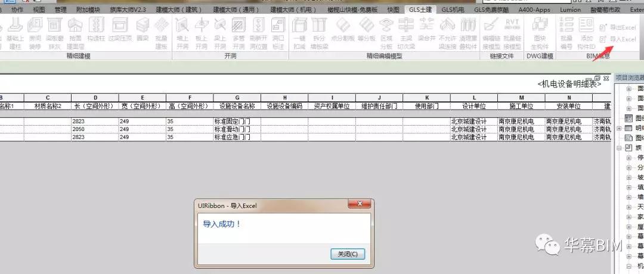Select the 构造柱 tool
This screenshot has height=274, width=644.
(x=97, y=30)
